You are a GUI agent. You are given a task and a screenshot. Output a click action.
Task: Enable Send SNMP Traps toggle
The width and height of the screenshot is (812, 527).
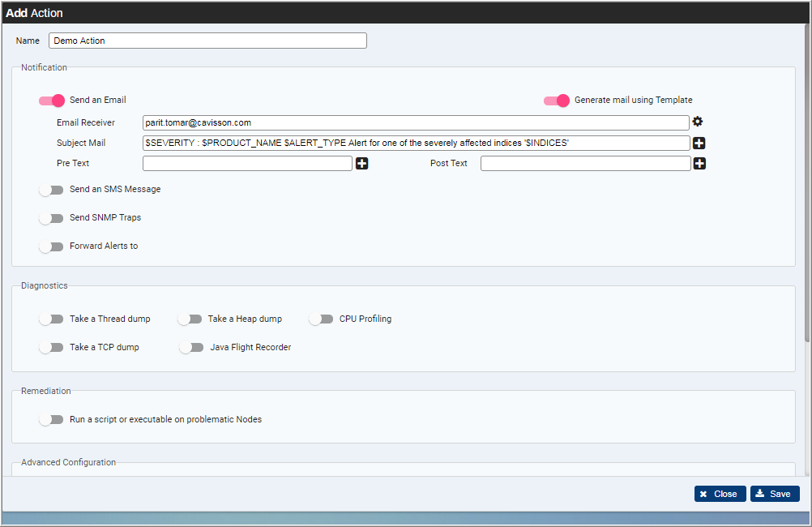tap(51, 218)
